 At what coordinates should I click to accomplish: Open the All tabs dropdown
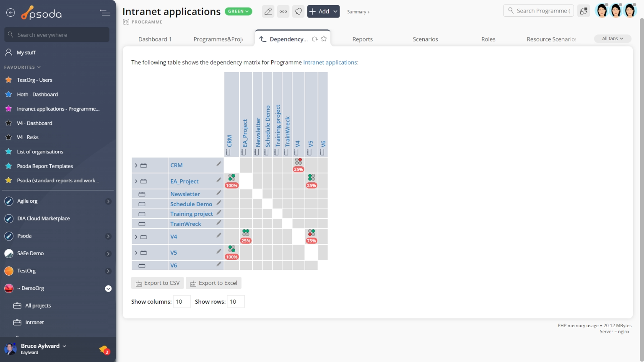tap(612, 39)
